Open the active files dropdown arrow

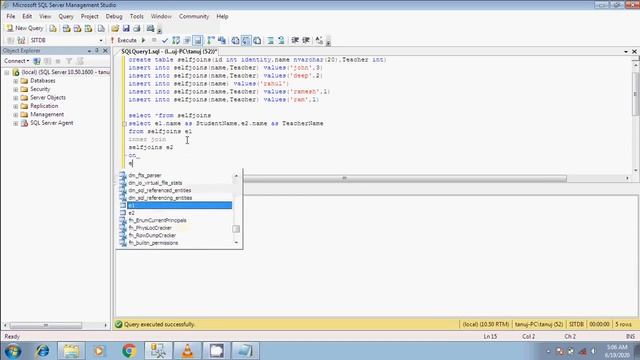[x=626, y=52]
